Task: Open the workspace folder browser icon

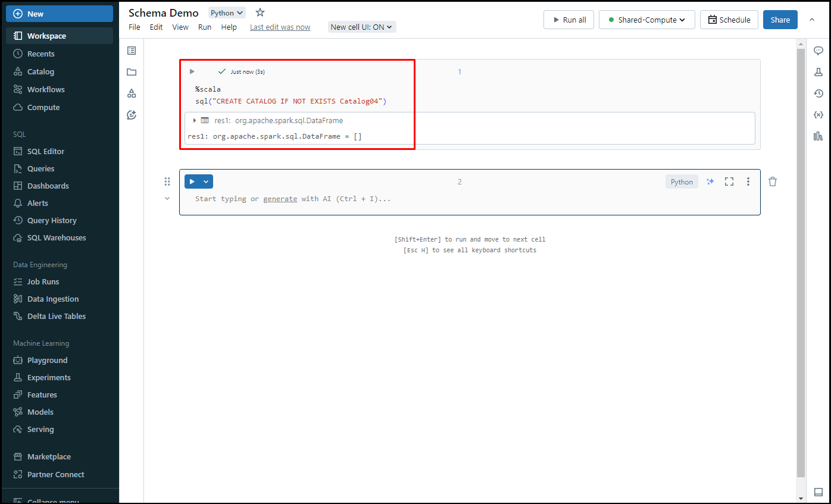Action: pos(132,72)
